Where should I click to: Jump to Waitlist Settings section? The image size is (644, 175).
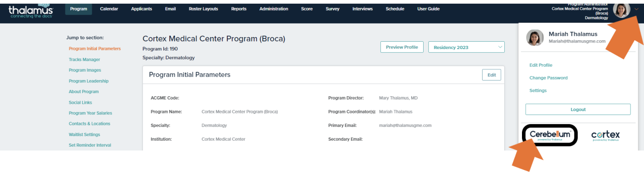84,134
